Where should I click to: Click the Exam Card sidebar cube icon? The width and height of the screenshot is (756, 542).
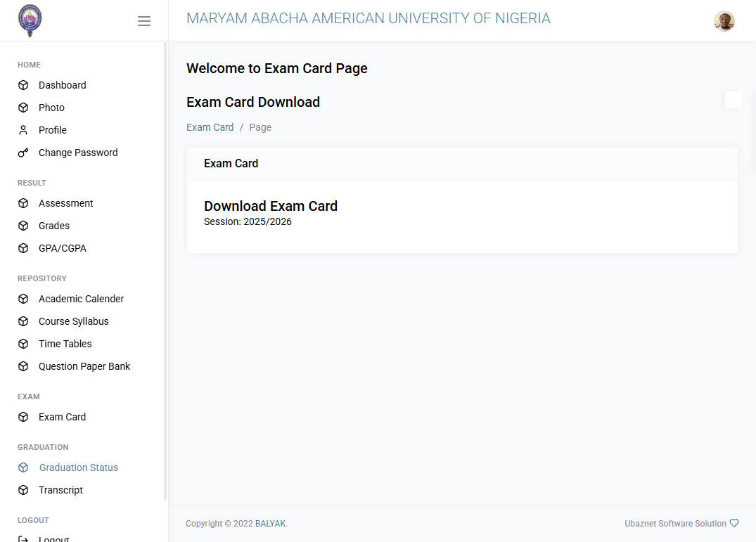point(23,417)
